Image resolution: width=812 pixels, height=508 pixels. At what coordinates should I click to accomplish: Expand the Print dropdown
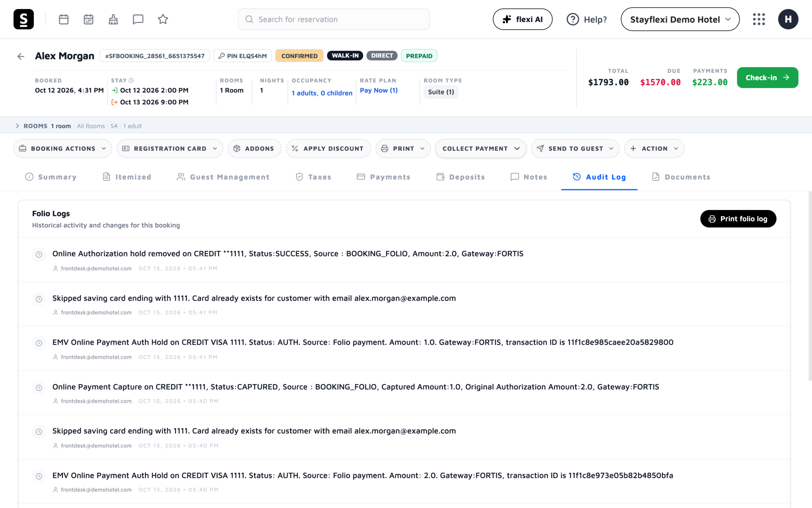403,149
